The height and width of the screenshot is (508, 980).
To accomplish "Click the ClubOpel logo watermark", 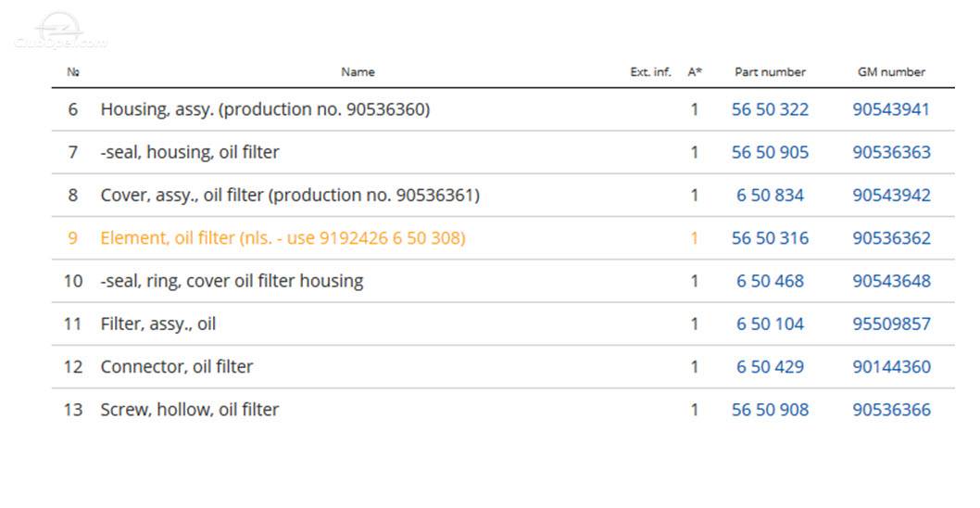I will pos(60,31).
